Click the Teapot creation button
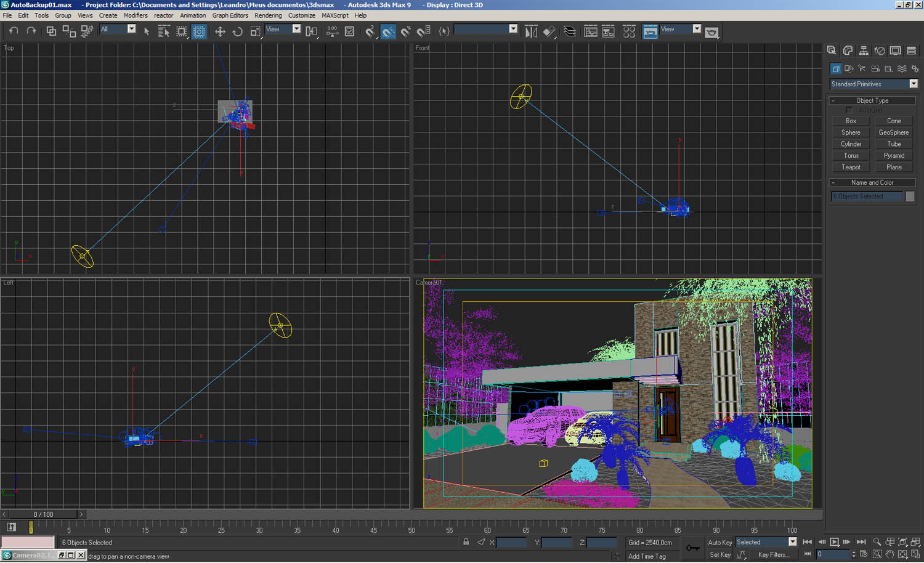Image resolution: width=924 pixels, height=563 pixels. tap(851, 167)
